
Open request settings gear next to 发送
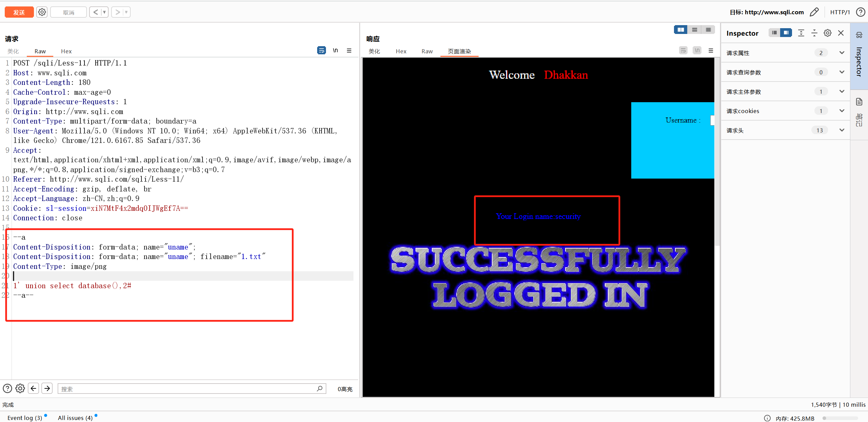click(x=42, y=12)
